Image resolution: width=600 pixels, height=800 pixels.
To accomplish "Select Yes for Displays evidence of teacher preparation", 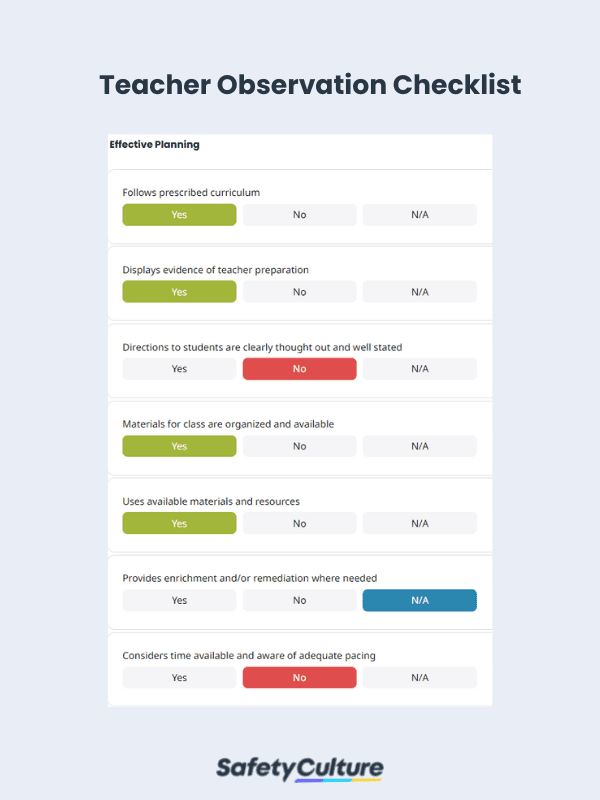I will coord(178,291).
